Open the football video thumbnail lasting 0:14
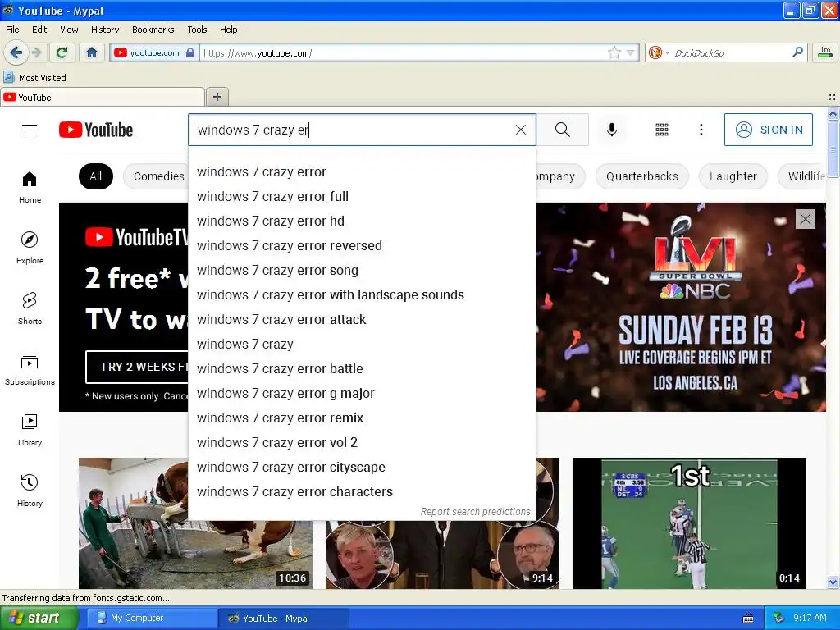 [689, 523]
